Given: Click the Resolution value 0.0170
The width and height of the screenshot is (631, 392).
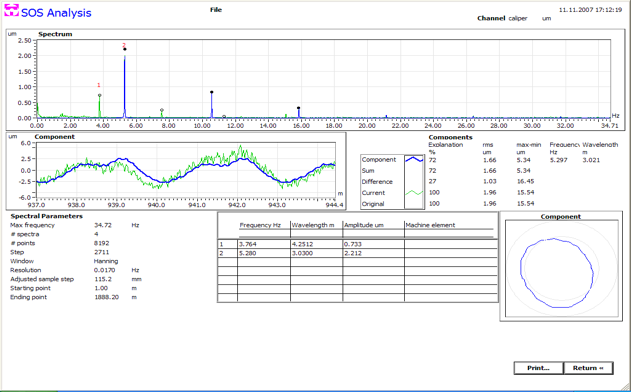Looking at the screenshot, I should click(x=104, y=270).
